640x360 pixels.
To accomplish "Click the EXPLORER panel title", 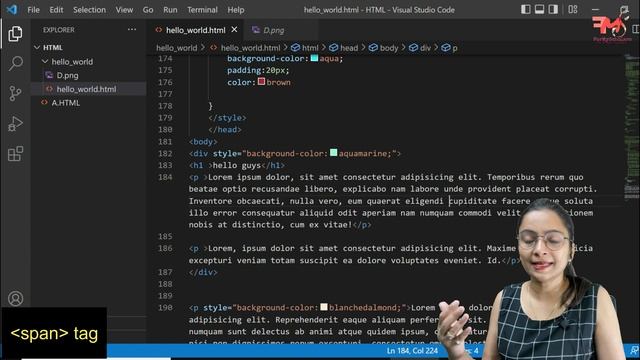I will pos(59,30).
